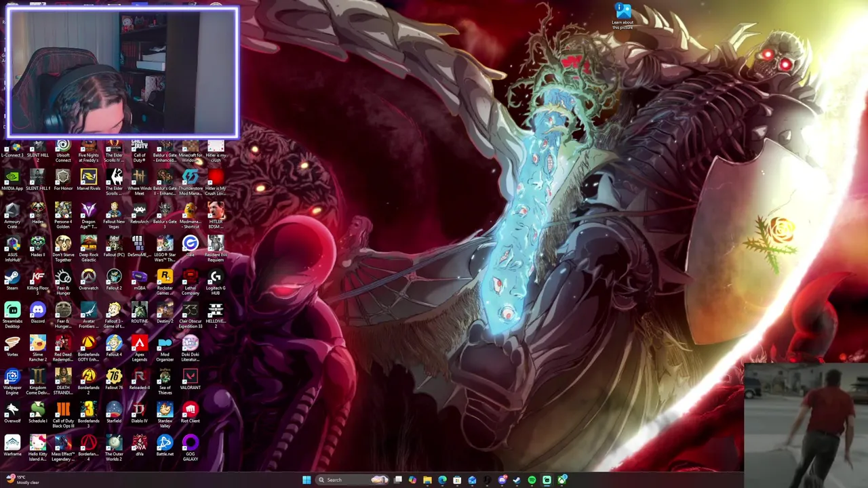Open the For Honor desktop shortcut
Image resolution: width=868 pixels, height=488 pixels.
[63, 180]
